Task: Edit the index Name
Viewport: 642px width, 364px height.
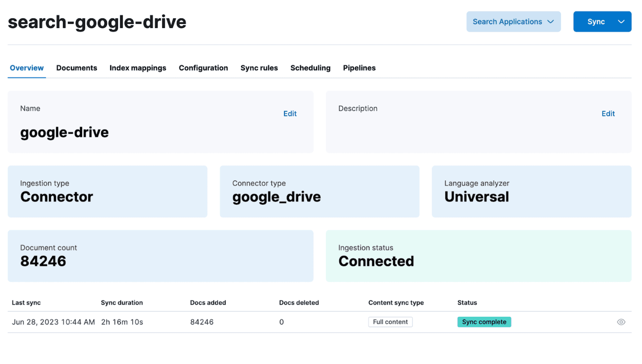Action: tap(290, 114)
